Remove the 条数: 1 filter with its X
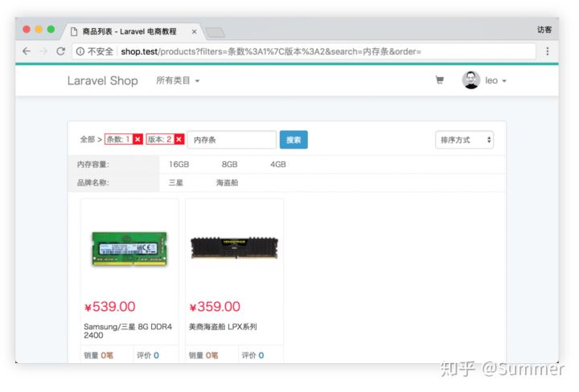This screenshot has width=579, height=392. pos(138,139)
